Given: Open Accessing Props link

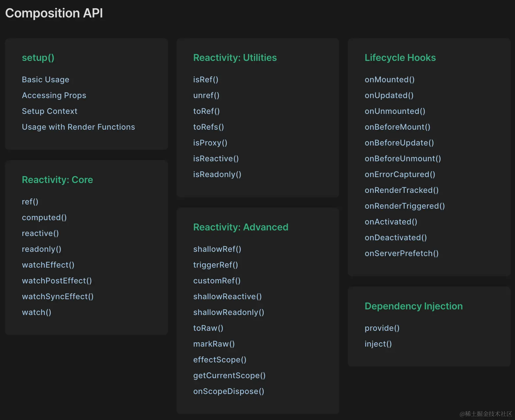Looking at the screenshot, I should point(54,95).
